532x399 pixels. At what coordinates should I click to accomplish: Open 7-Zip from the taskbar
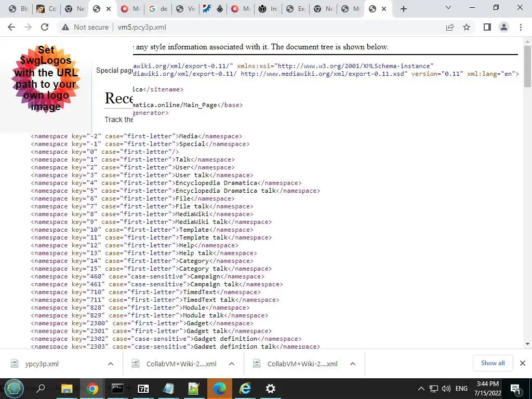pos(143,389)
